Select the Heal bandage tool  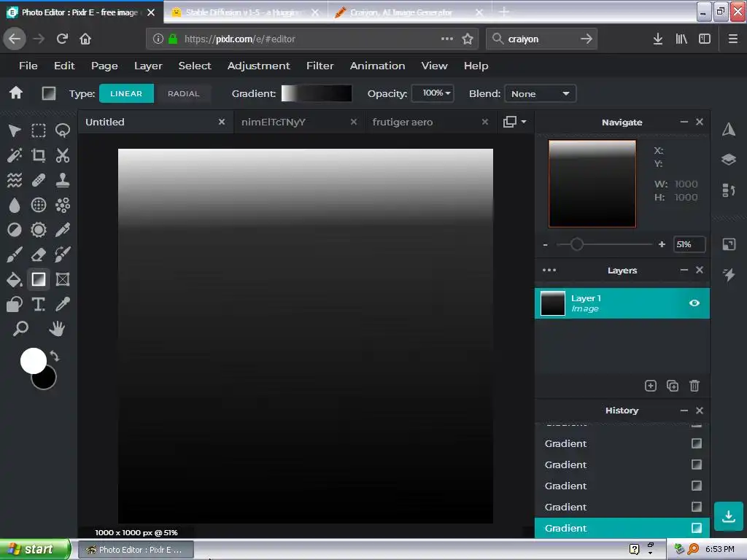(39, 180)
